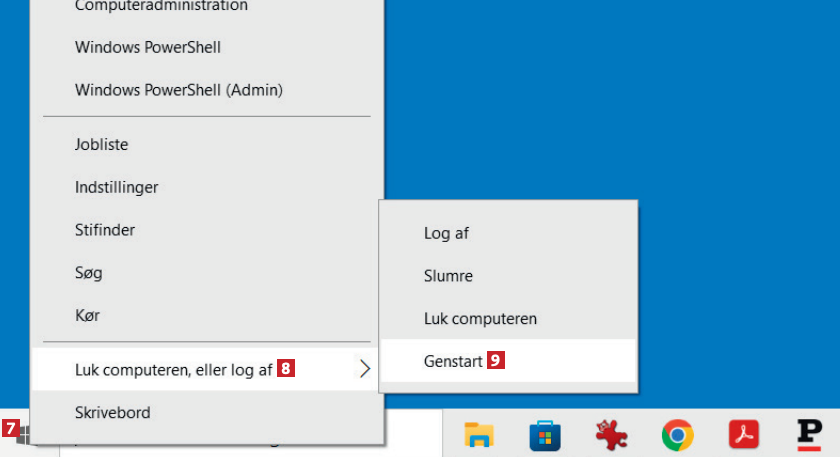Open File Explorer from the taskbar

click(x=479, y=434)
